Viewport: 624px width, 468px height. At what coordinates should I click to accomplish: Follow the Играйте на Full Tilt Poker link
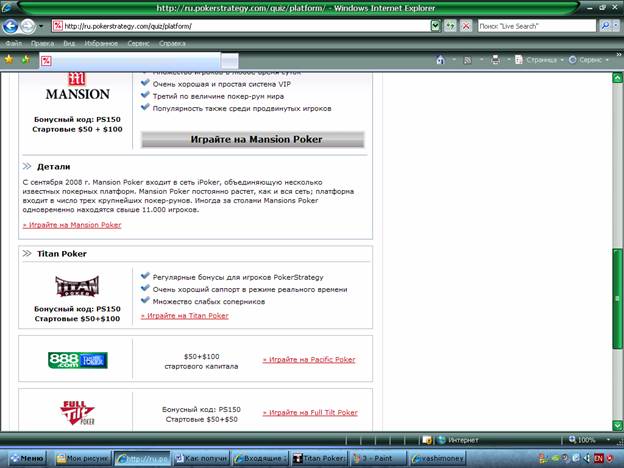tap(310, 413)
